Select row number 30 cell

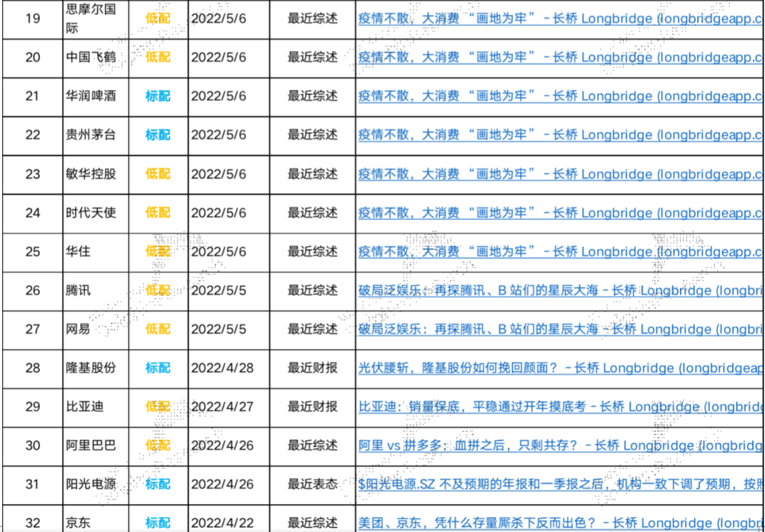coord(33,446)
